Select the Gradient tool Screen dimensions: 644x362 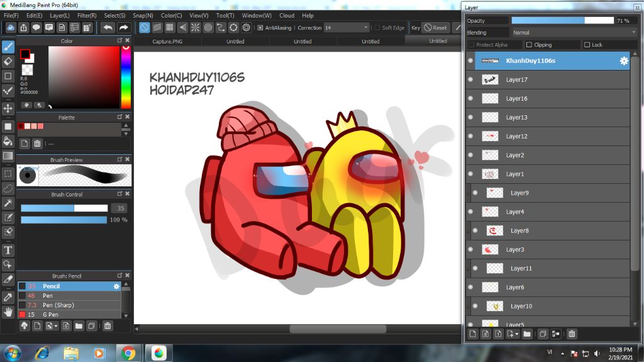[x=8, y=156]
